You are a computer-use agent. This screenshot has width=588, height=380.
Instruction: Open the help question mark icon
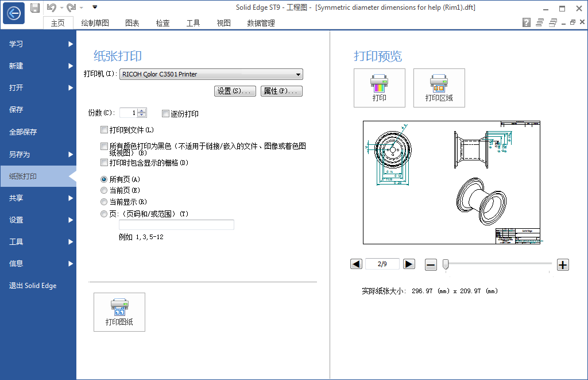click(x=526, y=23)
